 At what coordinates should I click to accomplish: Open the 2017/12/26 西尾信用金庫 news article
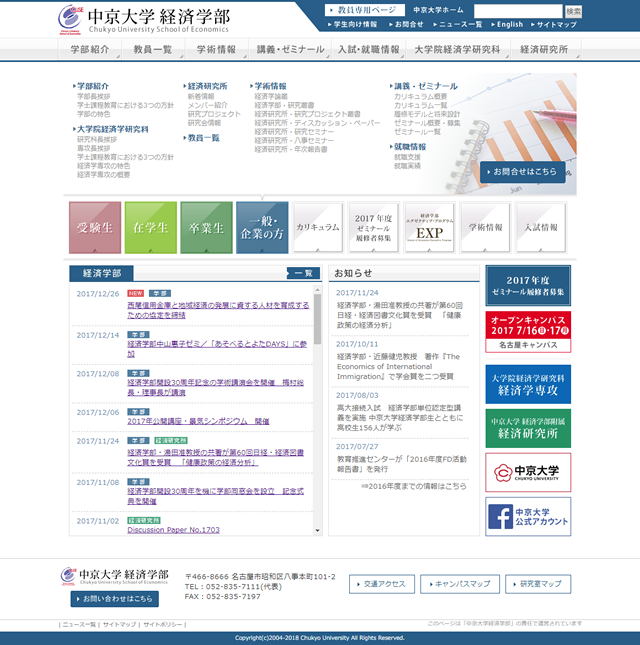(218, 310)
